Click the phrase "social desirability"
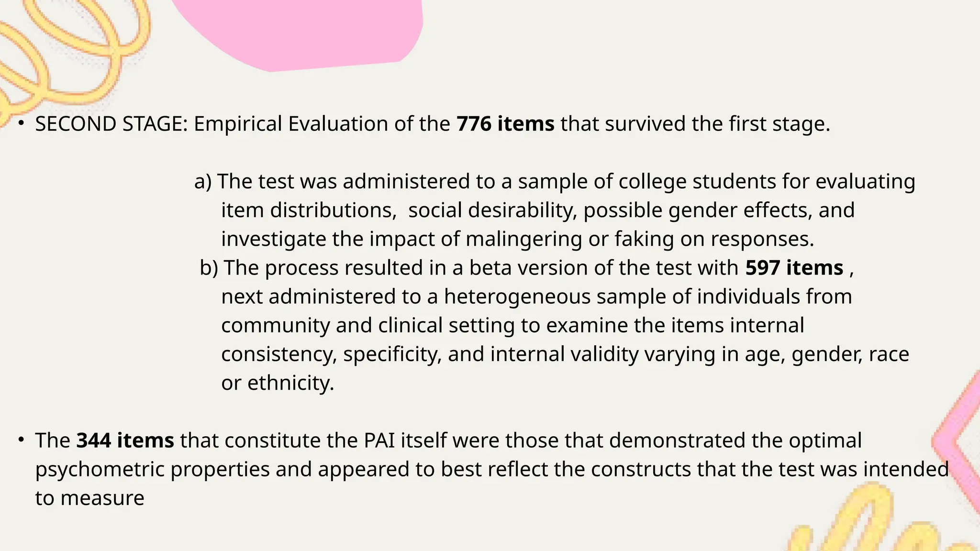 click(492, 210)
